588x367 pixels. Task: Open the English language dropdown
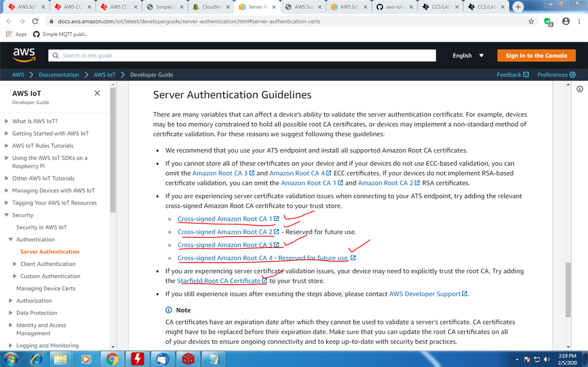468,55
